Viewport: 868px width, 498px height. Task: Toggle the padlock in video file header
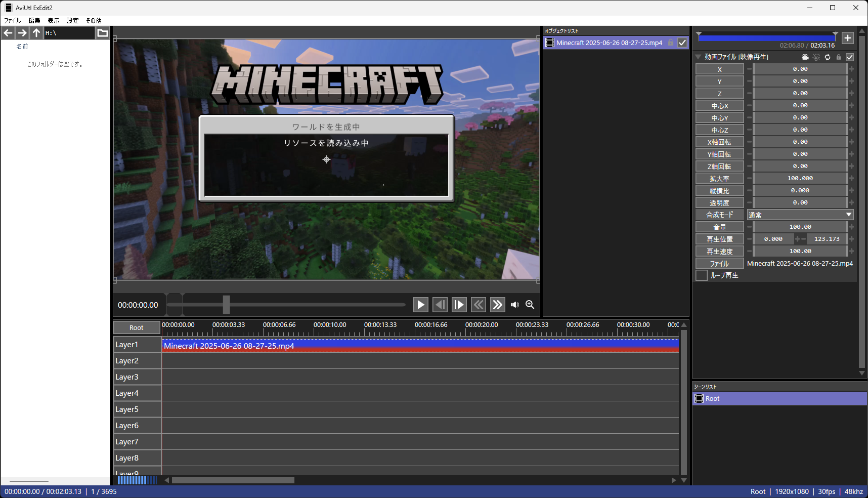pyautogui.click(x=839, y=57)
